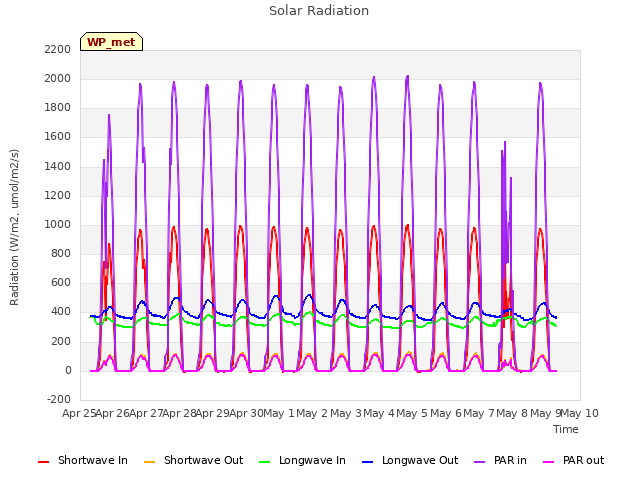Screen dimensions: 640x480
Task: Select the PAR out legend entry
Action: [573, 460]
